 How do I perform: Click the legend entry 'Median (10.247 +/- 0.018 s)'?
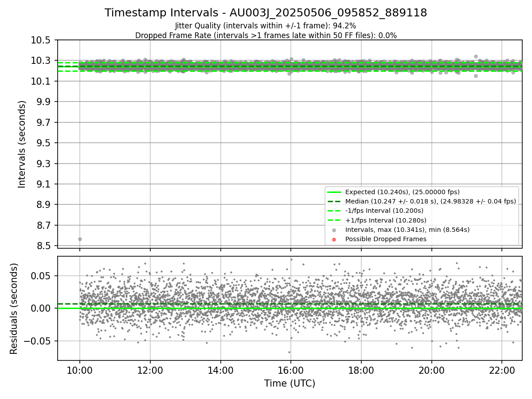tap(430, 201)
